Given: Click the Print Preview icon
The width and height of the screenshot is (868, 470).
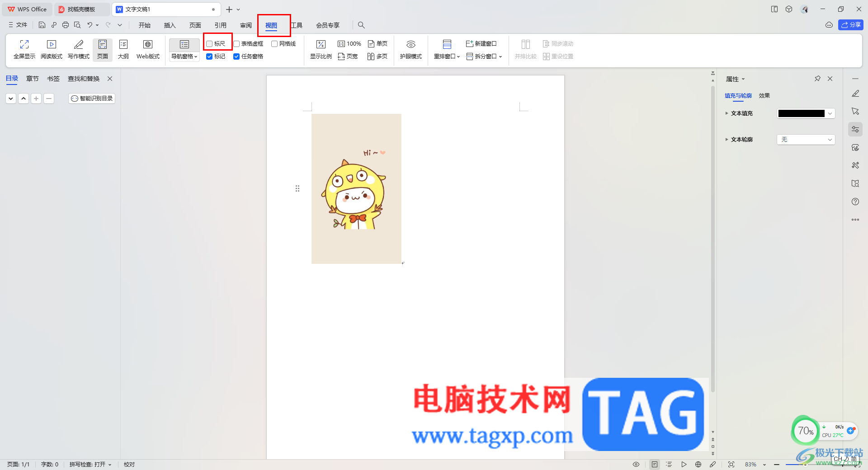Looking at the screenshot, I should pos(77,25).
